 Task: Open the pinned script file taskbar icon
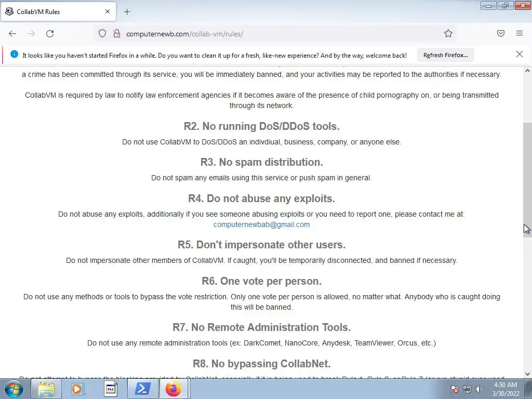110,389
